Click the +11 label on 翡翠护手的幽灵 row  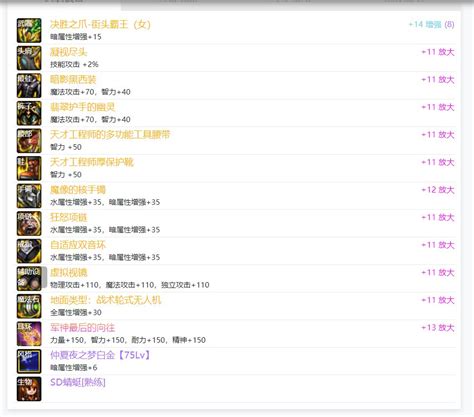tap(438, 107)
